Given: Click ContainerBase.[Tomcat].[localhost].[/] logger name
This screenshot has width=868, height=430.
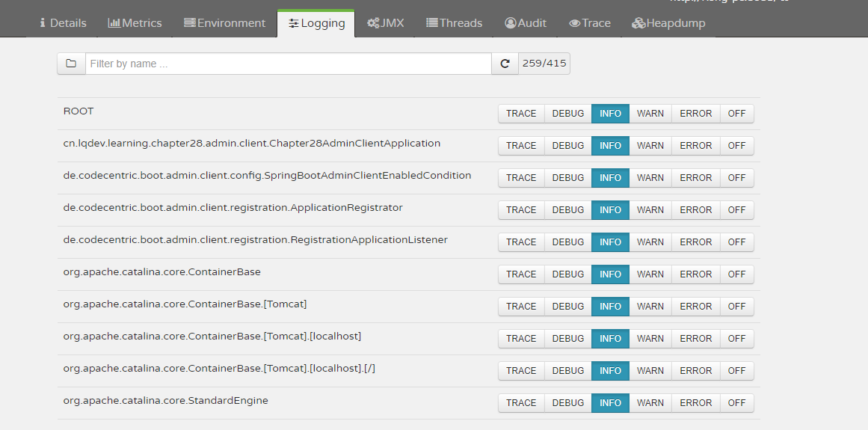Looking at the screenshot, I should (x=219, y=368).
